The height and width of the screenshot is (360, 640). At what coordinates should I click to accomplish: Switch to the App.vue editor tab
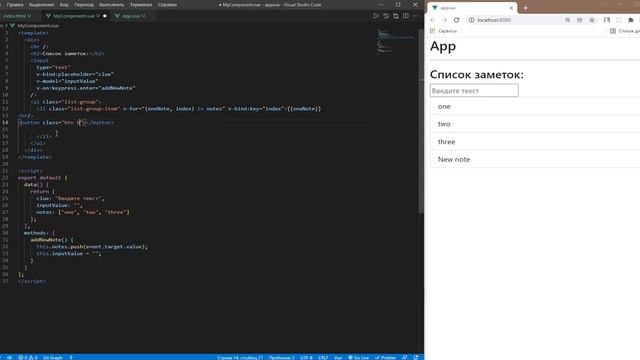coord(131,16)
